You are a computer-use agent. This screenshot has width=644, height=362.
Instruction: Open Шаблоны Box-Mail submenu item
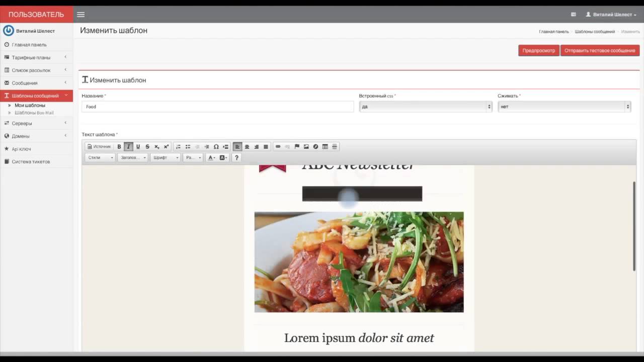pyautogui.click(x=34, y=113)
